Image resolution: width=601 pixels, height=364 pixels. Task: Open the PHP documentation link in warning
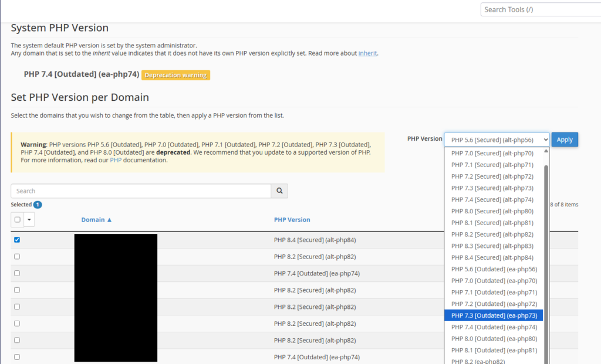(116, 160)
